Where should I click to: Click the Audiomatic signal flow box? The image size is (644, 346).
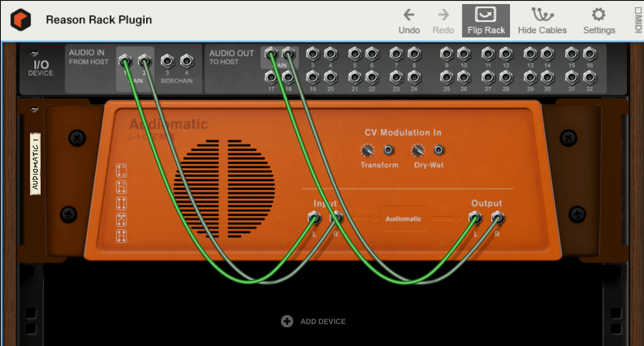404,219
